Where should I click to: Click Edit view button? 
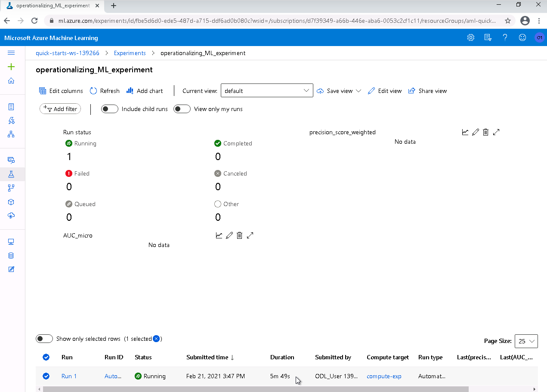385,91
